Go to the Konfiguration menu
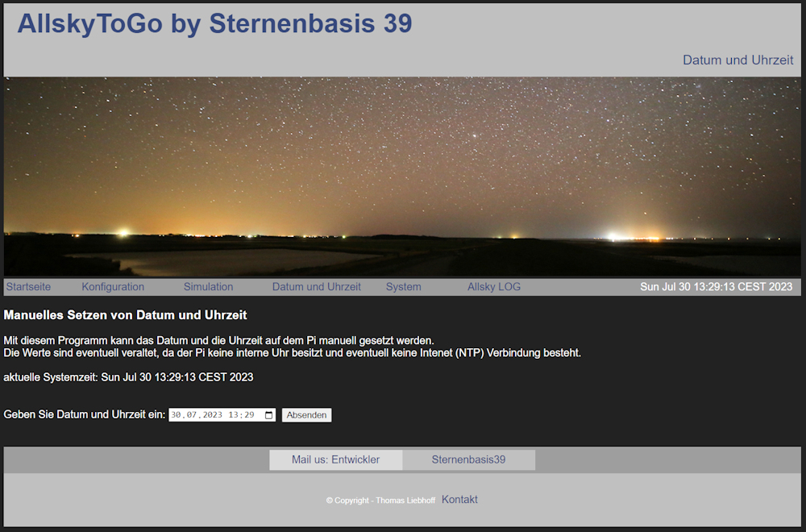806x532 pixels. point(113,287)
